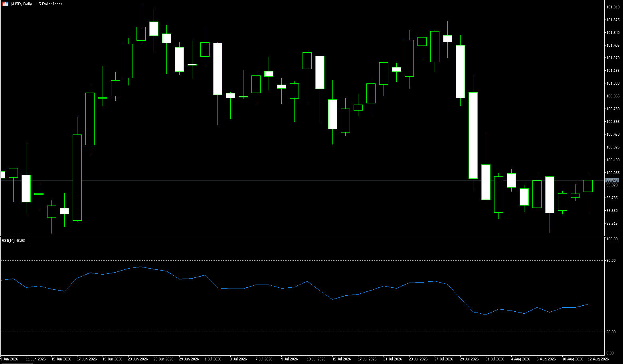Image resolution: width=623 pixels, height=364 pixels.
Task: Click the 101.270 price scale label
Action: [x=613, y=58]
